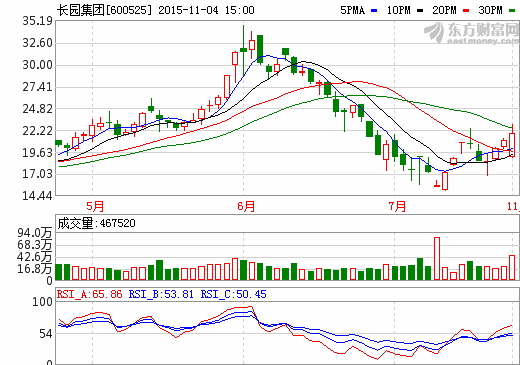
Task: Click the 22.22 price axis label
Action: (x=38, y=131)
